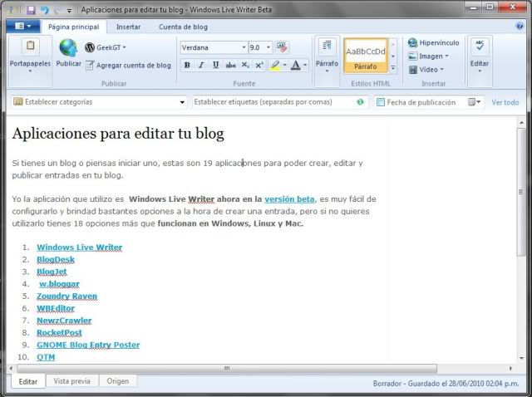Toggle Italic formatting
This screenshot has width=532, height=397.
[x=201, y=65]
